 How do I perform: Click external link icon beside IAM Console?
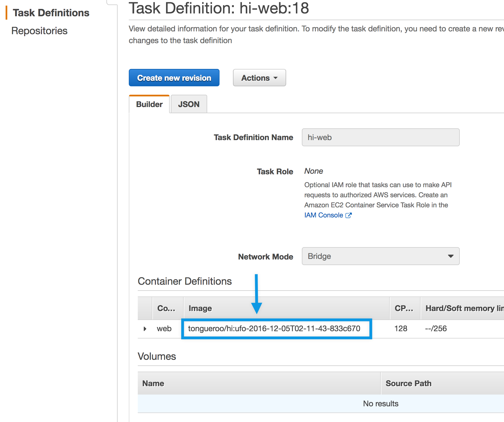pyautogui.click(x=349, y=215)
